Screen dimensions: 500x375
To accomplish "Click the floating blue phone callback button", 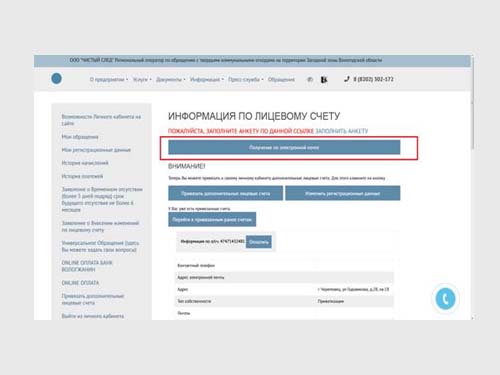I will click(445, 298).
